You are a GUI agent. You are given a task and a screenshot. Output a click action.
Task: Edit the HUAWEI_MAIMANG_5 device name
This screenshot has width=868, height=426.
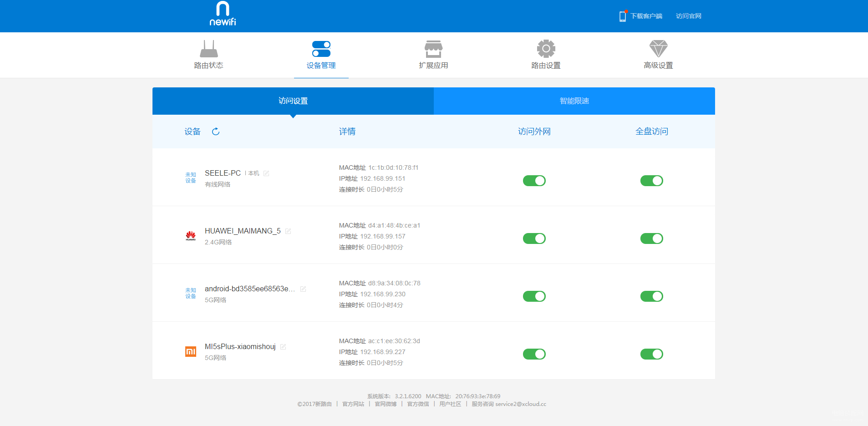point(288,231)
